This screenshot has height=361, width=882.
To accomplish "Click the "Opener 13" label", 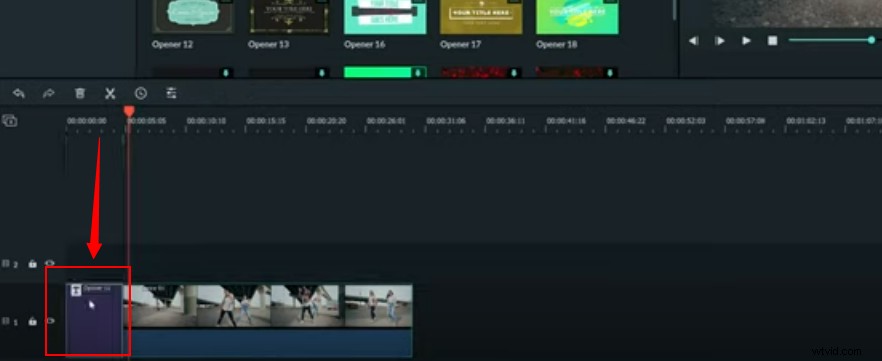I will tap(269, 44).
